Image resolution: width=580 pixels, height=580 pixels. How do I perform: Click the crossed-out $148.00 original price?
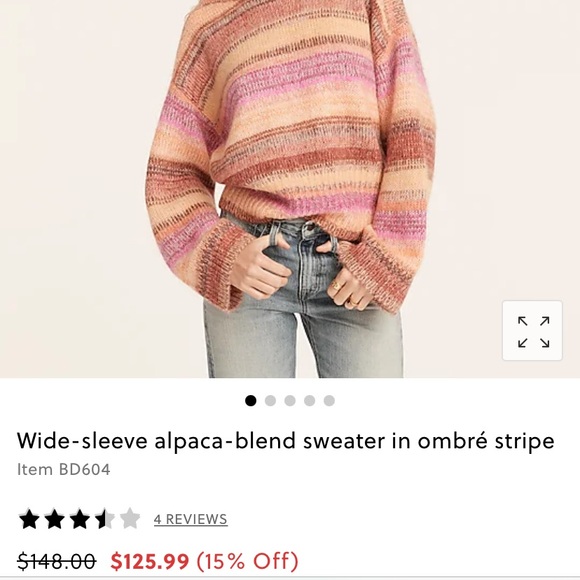coord(57,562)
